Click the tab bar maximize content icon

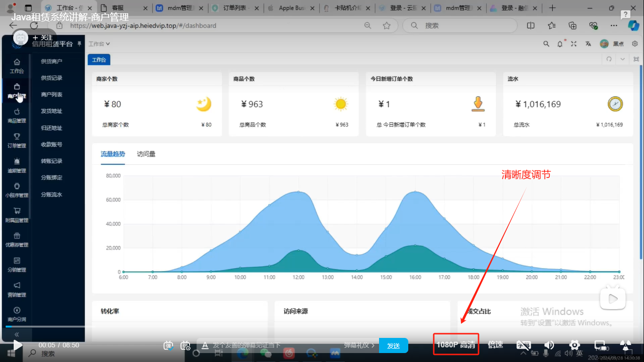636,59
